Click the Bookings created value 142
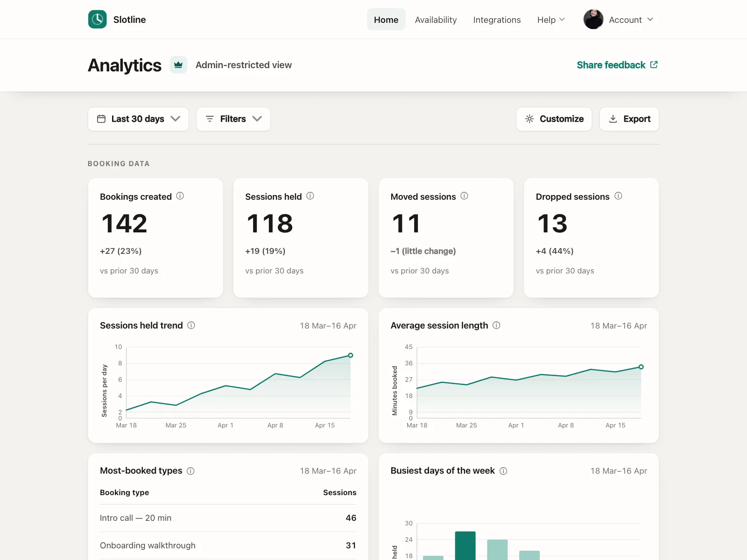Image resolution: width=747 pixels, height=560 pixels. [124, 224]
